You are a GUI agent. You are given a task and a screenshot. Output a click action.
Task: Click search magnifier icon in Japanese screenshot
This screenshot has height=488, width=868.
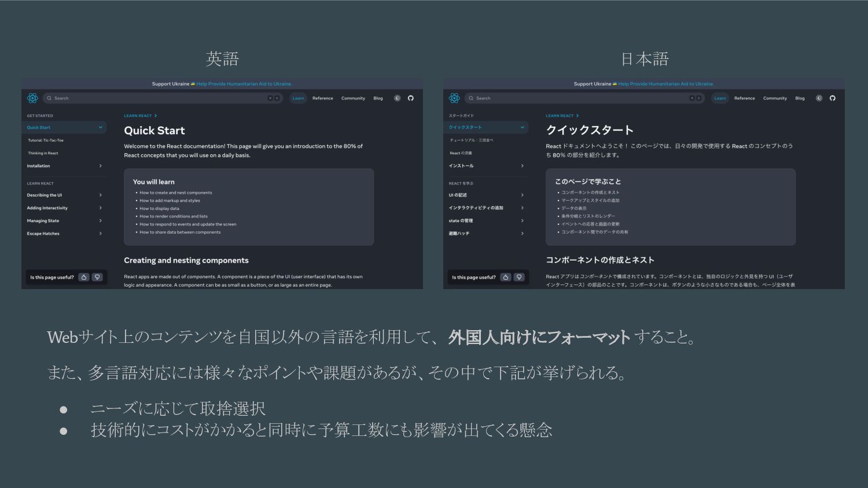point(471,98)
